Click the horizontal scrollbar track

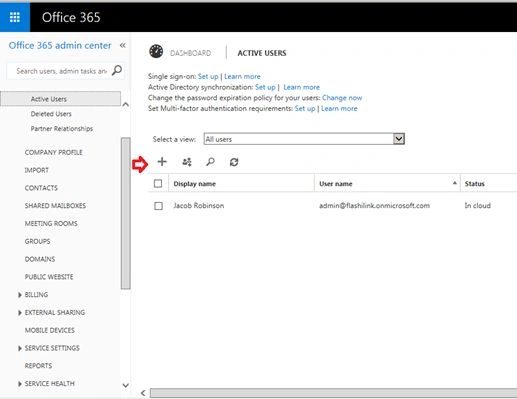click(333, 393)
